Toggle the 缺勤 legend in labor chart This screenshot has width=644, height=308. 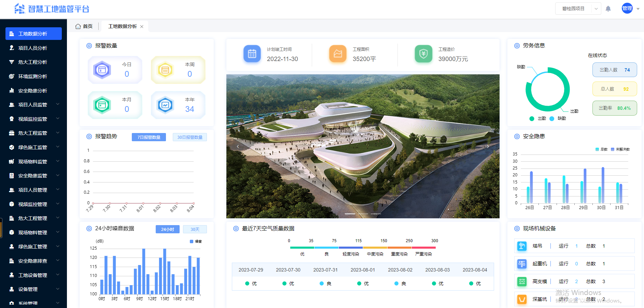tap(558, 118)
